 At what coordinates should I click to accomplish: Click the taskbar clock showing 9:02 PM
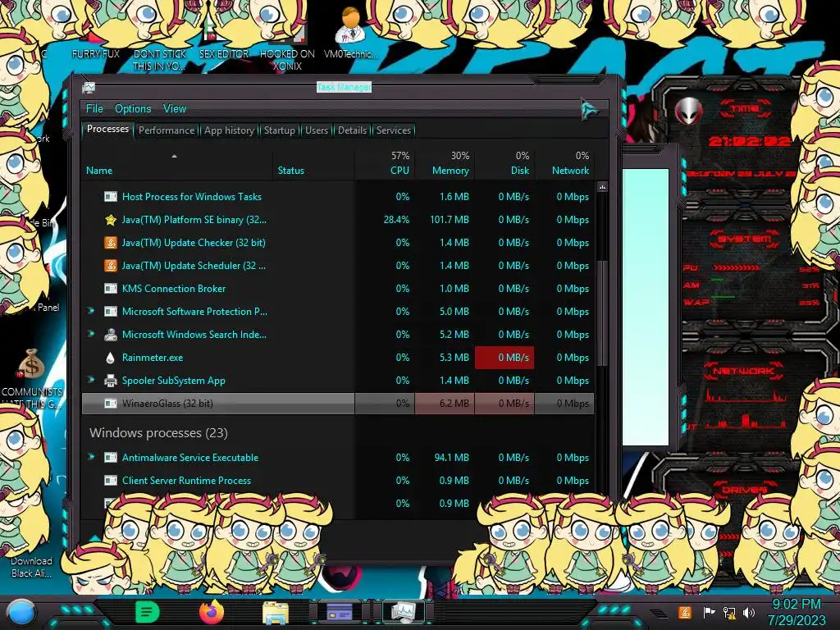pos(797,612)
